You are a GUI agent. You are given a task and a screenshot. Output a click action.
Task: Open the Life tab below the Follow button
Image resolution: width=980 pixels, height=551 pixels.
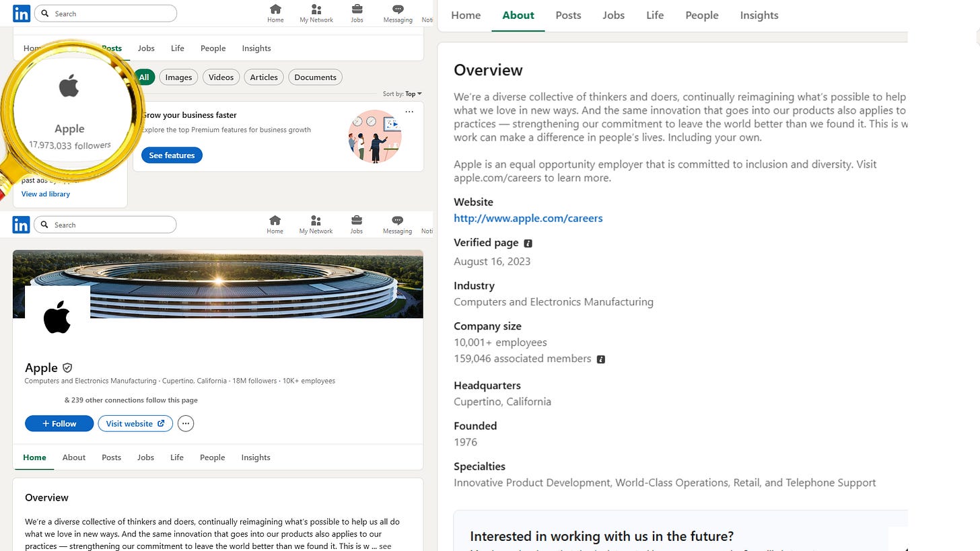tap(177, 457)
